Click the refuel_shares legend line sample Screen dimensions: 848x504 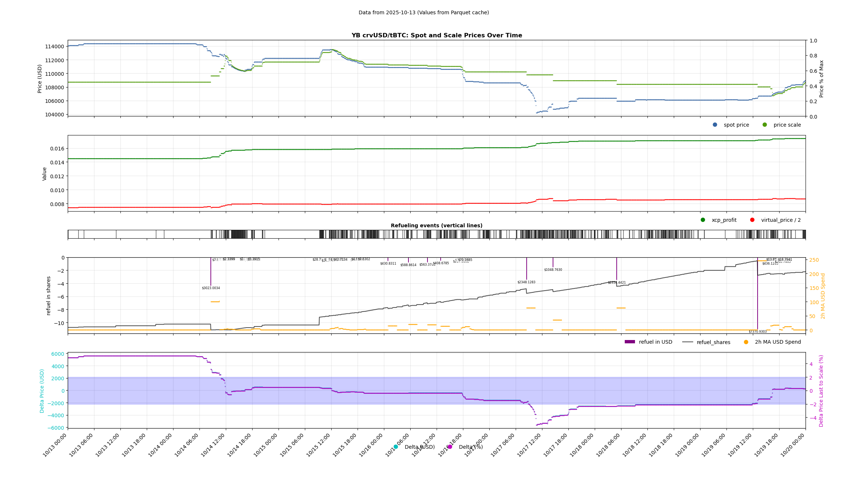tap(688, 342)
